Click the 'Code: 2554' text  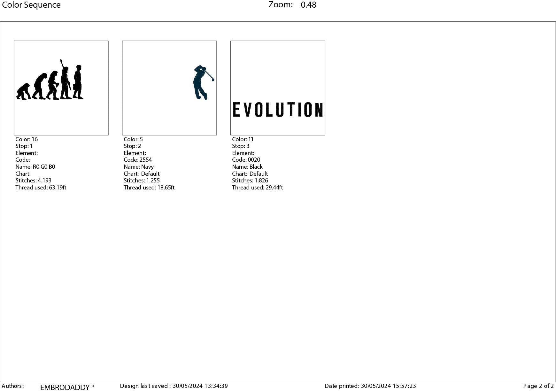click(138, 160)
